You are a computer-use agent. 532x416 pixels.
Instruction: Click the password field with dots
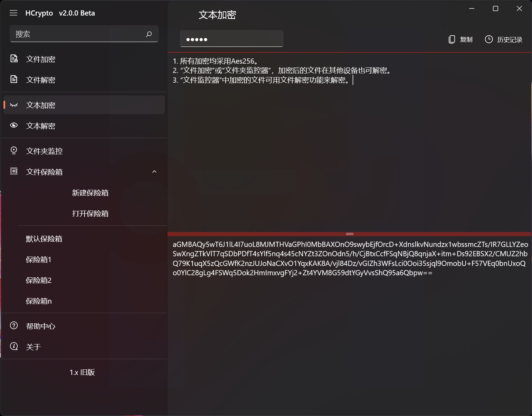pos(231,39)
